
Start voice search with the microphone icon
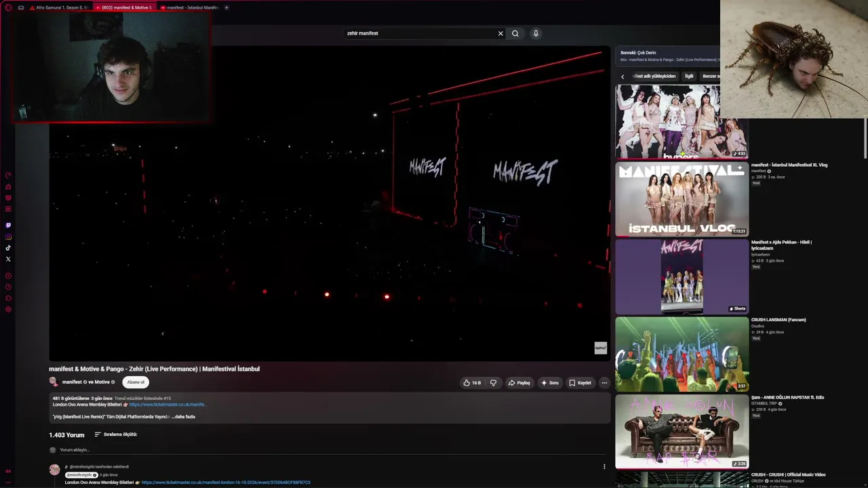tap(536, 33)
